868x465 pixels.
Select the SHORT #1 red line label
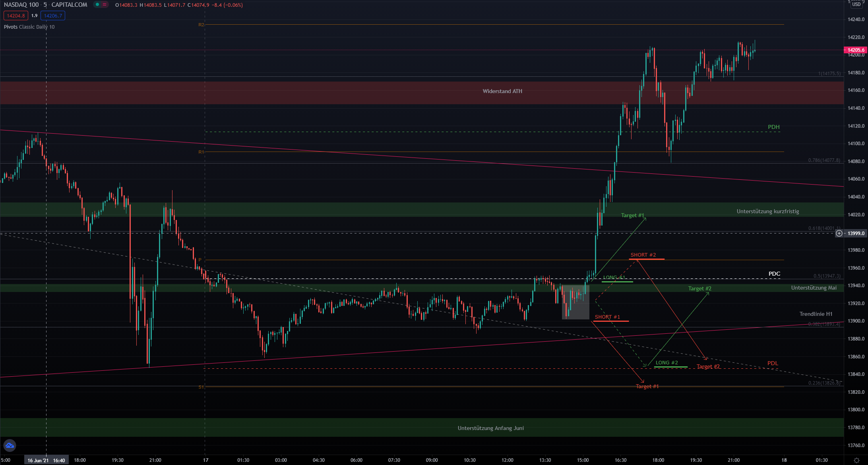pyautogui.click(x=607, y=317)
